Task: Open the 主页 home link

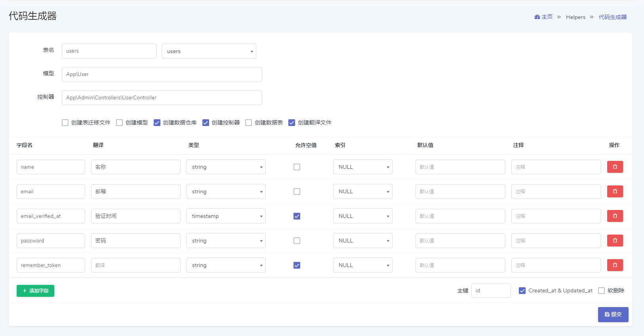Action: [547, 17]
